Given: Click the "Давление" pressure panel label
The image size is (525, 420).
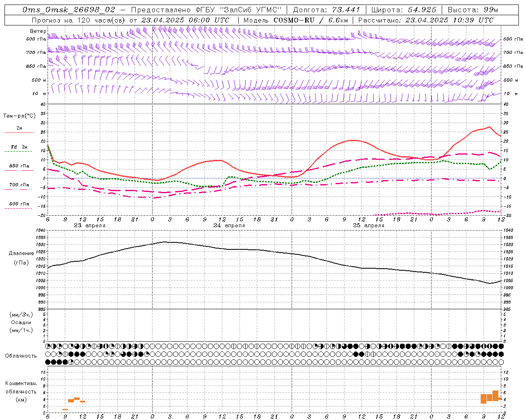Looking at the screenshot, I should (21, 253).
